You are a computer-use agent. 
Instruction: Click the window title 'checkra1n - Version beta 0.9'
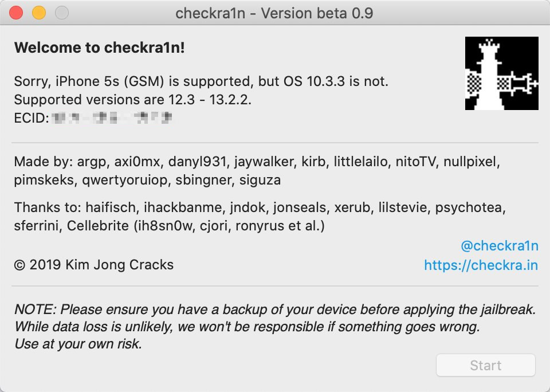274,13
